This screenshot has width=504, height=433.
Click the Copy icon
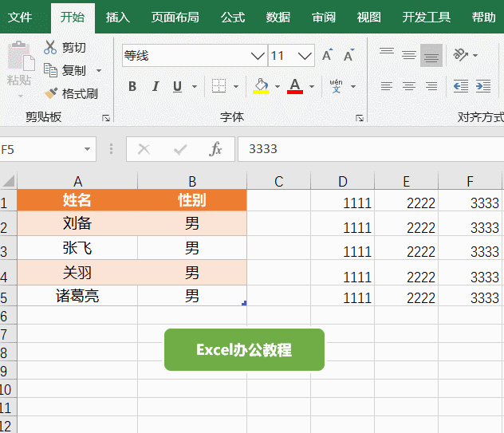[x=51, y=70]
